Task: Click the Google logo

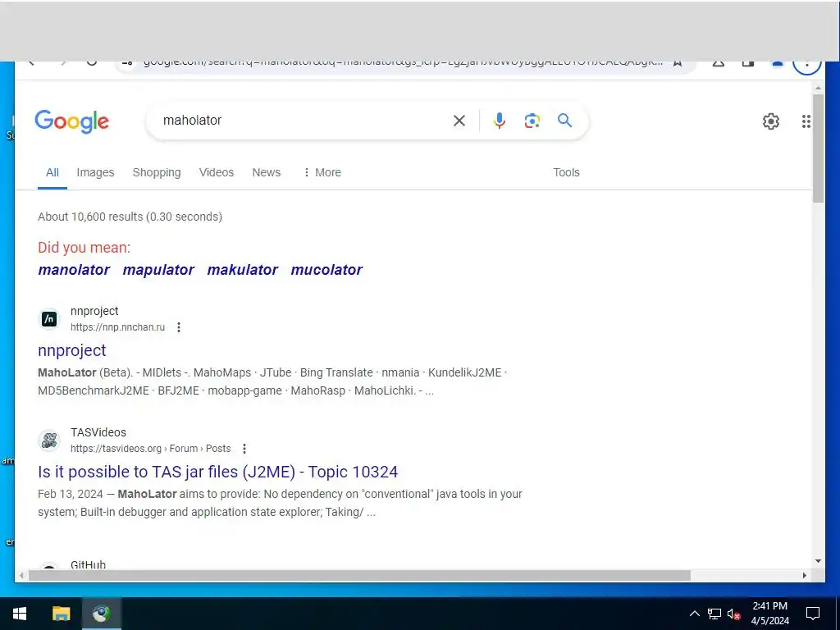Action: 72,121
